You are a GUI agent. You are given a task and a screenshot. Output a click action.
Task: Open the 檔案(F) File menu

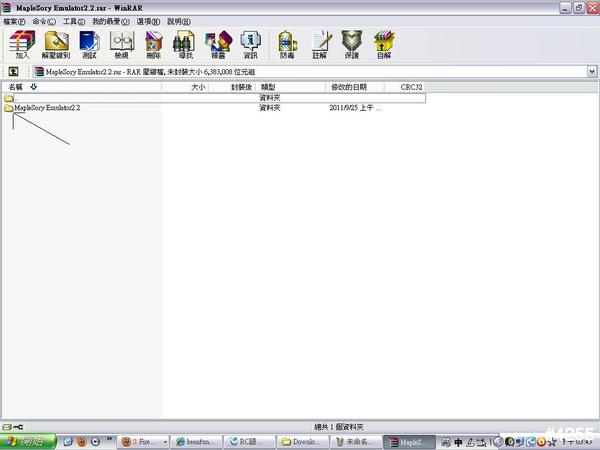14,22
